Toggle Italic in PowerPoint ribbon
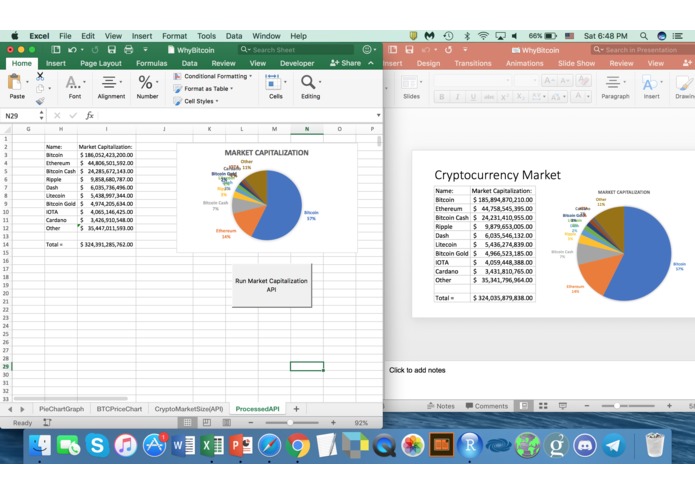695x494 pixels. tap(457, 97)
